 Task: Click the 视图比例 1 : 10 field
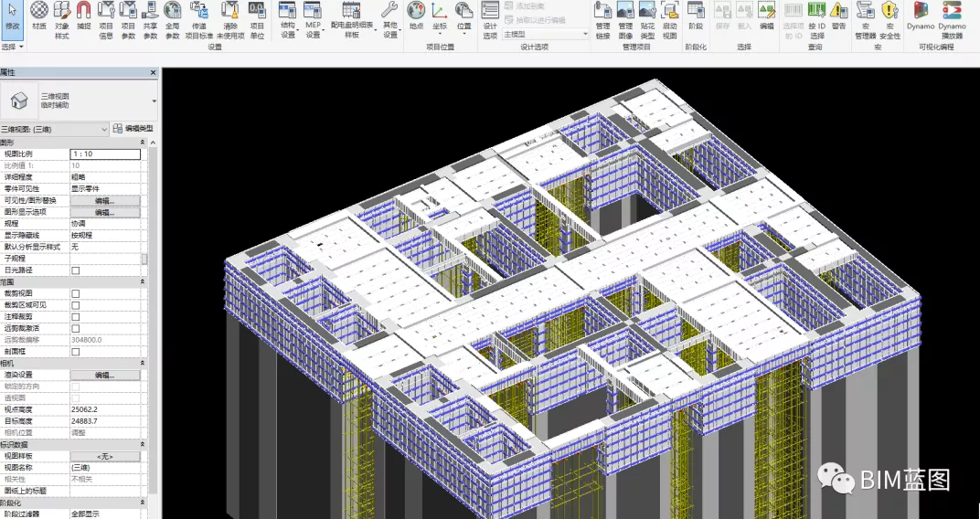click(x=105, y=154)
